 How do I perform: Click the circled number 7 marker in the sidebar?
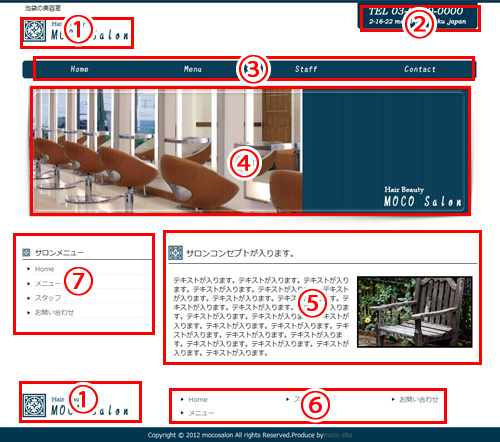click(x=78, y=282)
